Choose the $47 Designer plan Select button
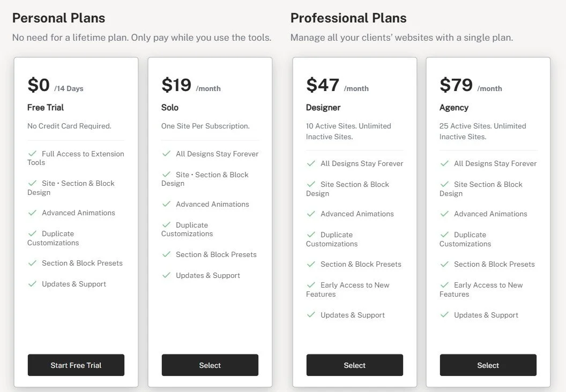This screenshot has width=566, height=392. click(354, 365)
